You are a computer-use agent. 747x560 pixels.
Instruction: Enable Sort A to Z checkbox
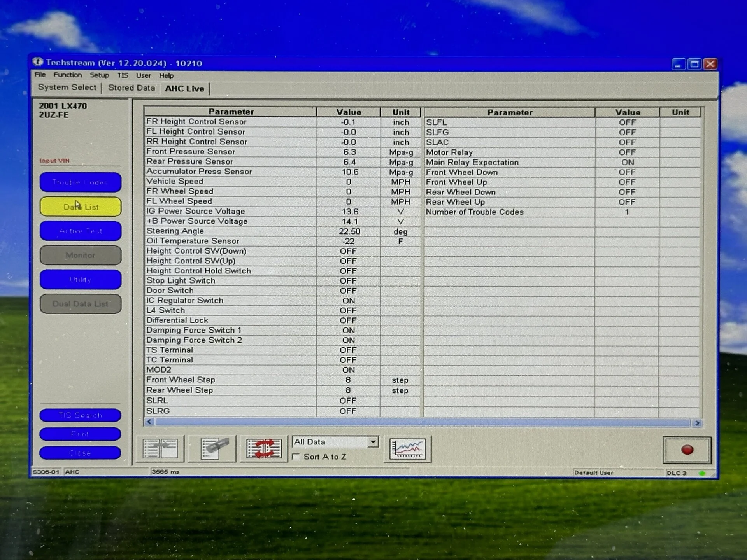[296, 457]
